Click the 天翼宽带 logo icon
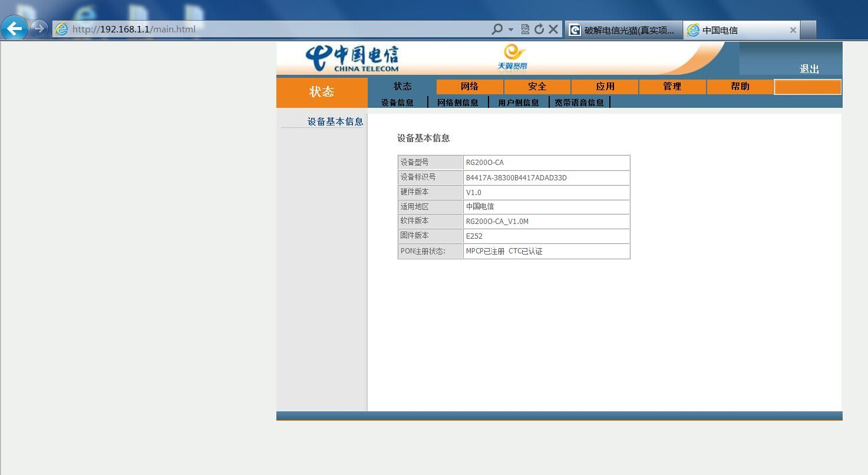 pos(513,58)
